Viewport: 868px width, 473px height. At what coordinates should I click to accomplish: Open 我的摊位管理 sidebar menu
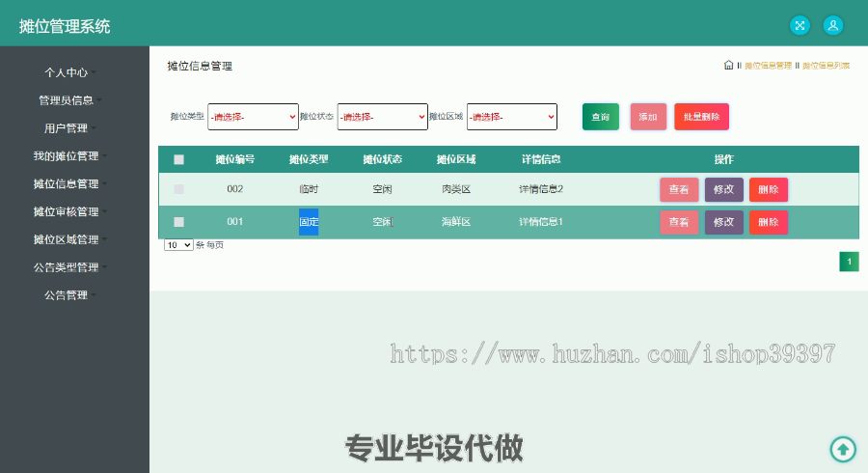coord(66,155)
